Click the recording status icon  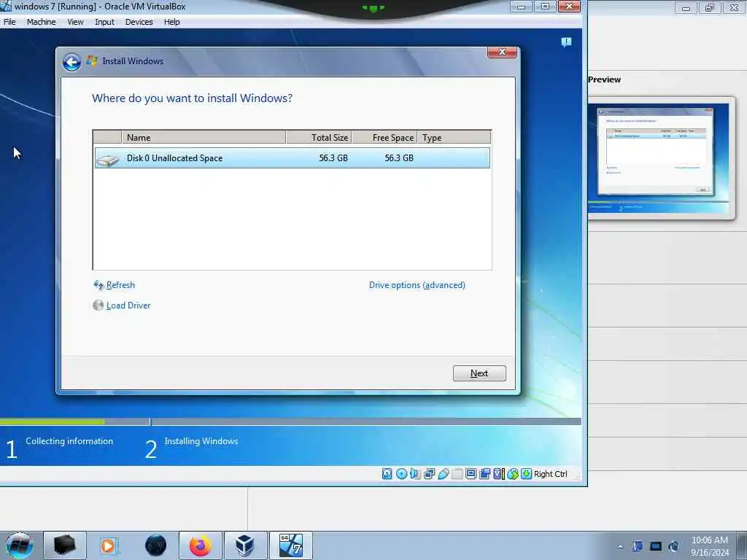coord(485,474)
